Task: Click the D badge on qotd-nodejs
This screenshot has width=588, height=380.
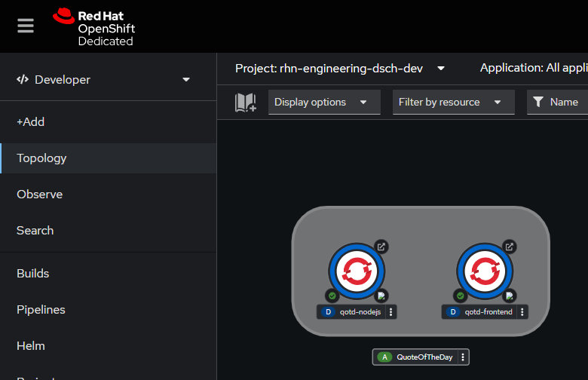Action: coord(328,312)
